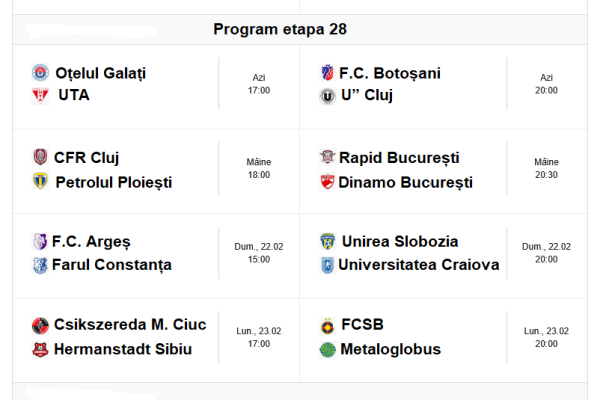Open the Farul Constanța team link
Image resolution: width=600 pixels, height=400 pixels.
[x=112, y=265]
